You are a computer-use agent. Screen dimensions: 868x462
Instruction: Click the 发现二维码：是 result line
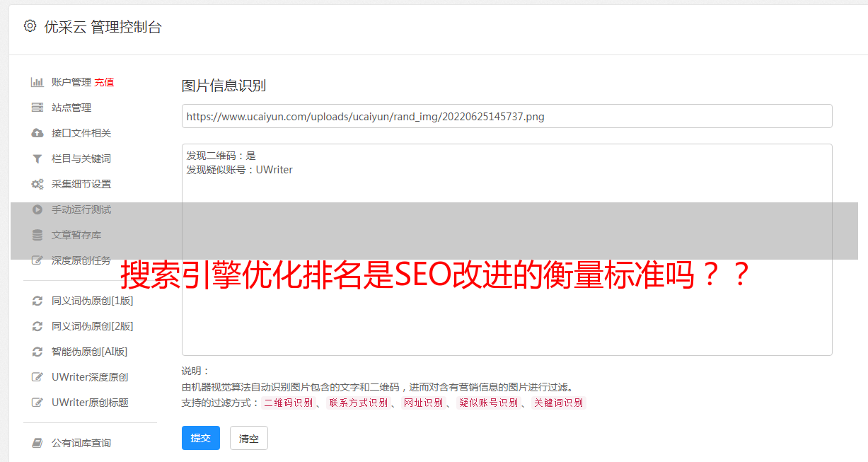(x=221, y=156)
